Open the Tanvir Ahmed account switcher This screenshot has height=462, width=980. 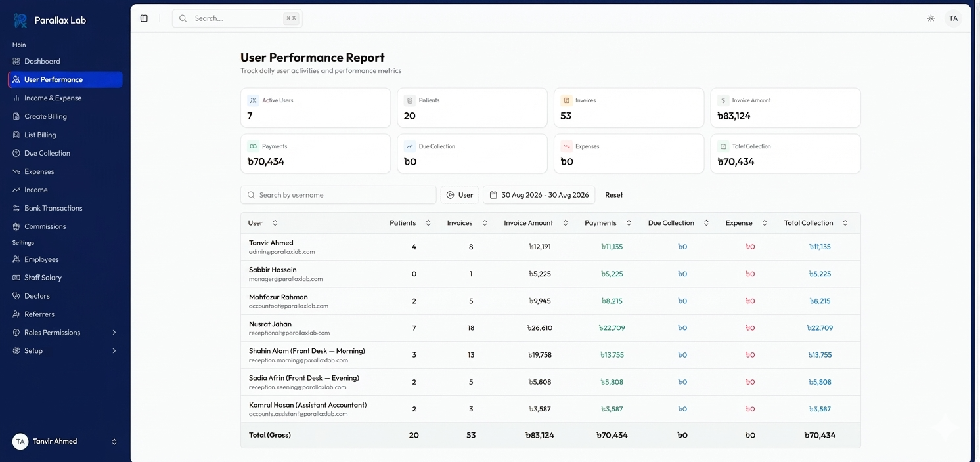point(65,442)
